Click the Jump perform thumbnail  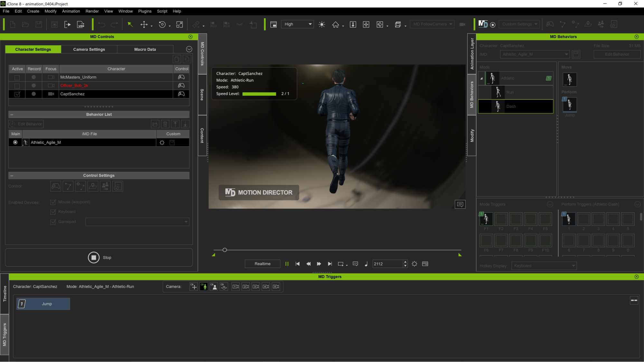tap(569, 105)
